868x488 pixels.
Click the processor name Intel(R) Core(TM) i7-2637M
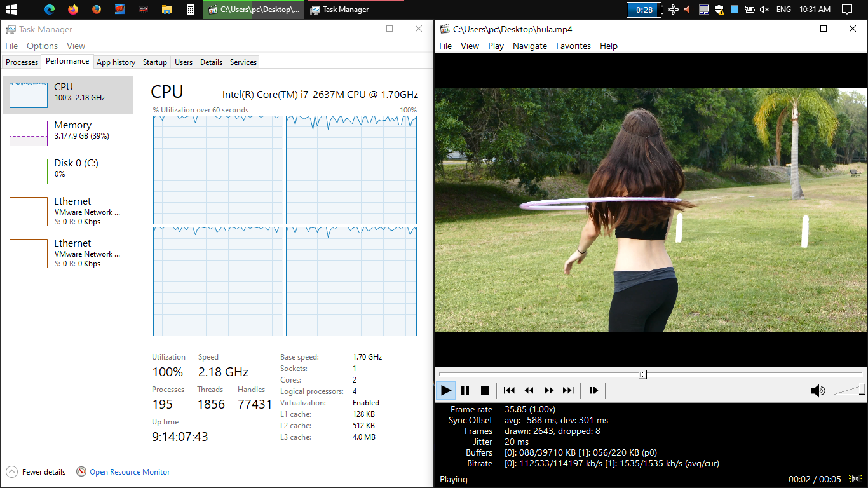[x=320, y=95]
